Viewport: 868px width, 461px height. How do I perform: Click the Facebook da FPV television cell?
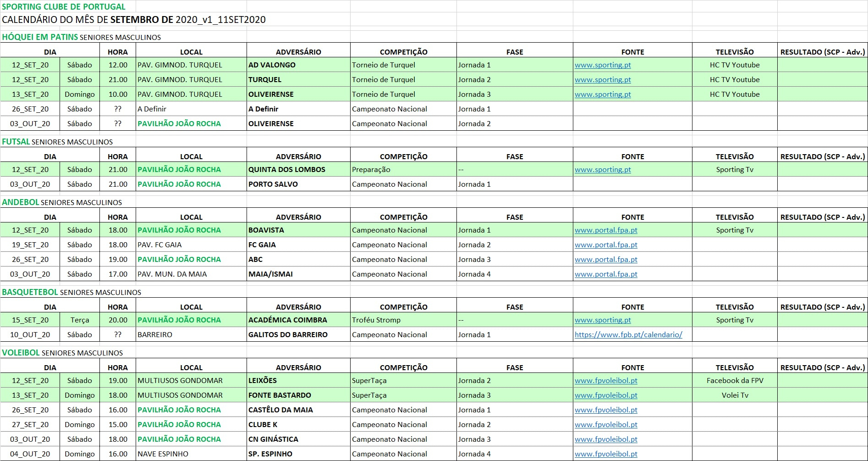click(735, 381)
